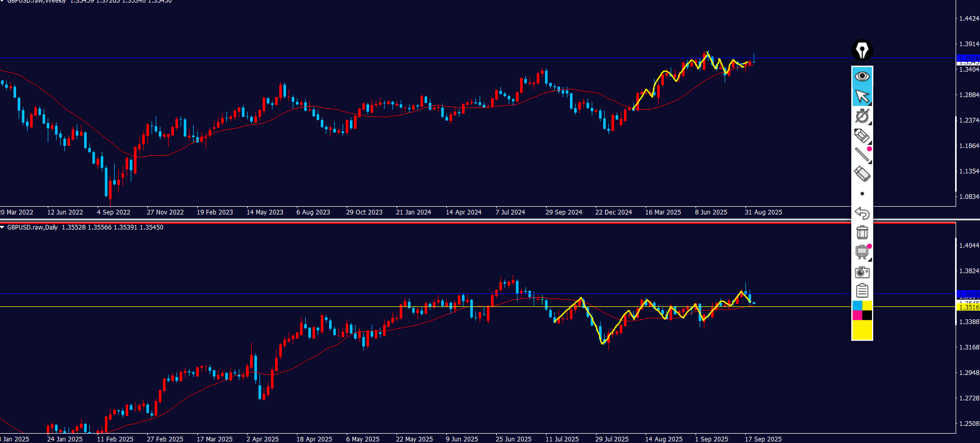
Task: Open the clipboard icon
Action: click(862, 291)
